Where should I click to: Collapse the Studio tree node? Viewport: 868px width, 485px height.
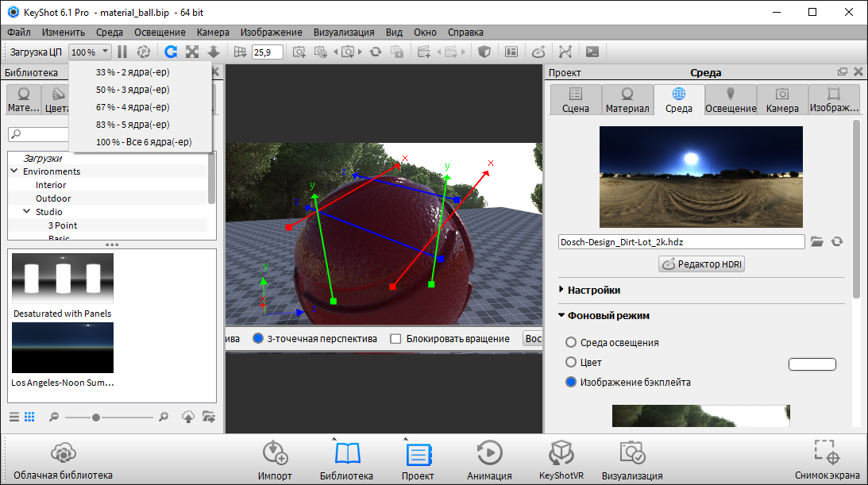[x=26, y=211]
